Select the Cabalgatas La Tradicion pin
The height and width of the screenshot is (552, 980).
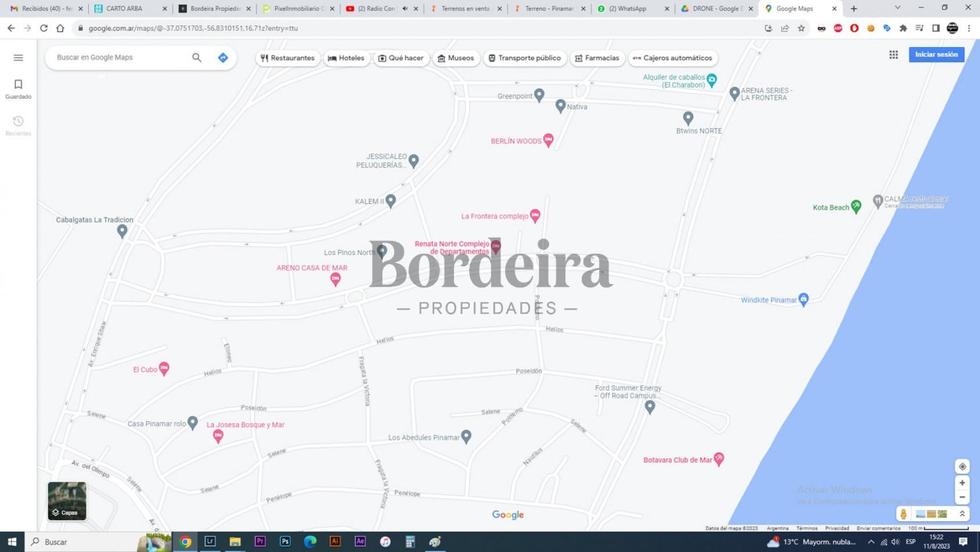(122, 231)
